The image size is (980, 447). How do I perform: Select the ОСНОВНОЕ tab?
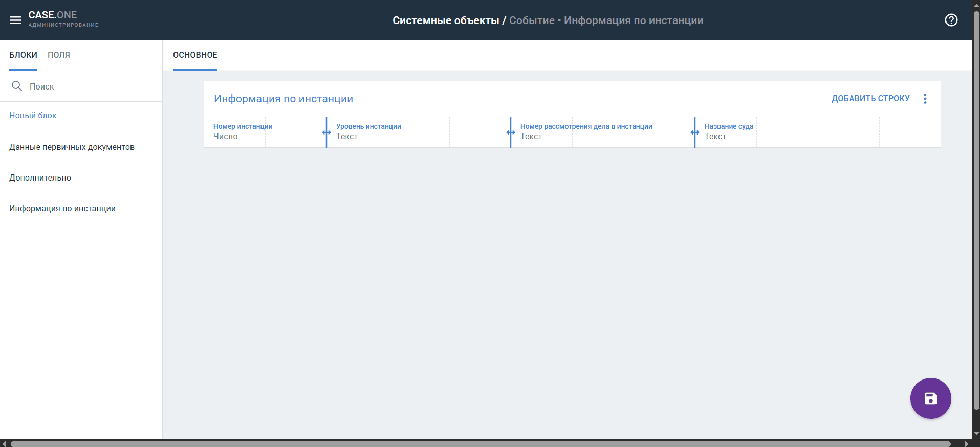(195, 55)
